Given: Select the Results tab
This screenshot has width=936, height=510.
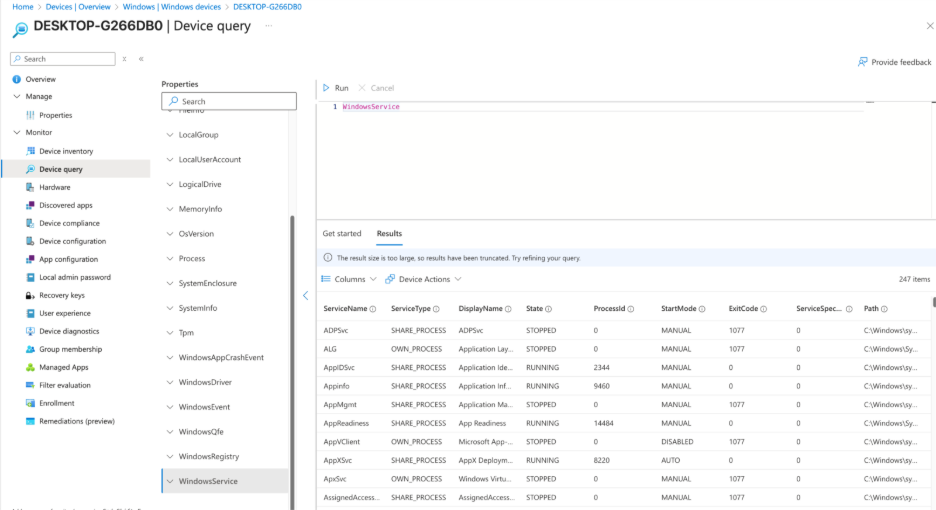Looking at the screenshot, I should click(x=389, y=234).
